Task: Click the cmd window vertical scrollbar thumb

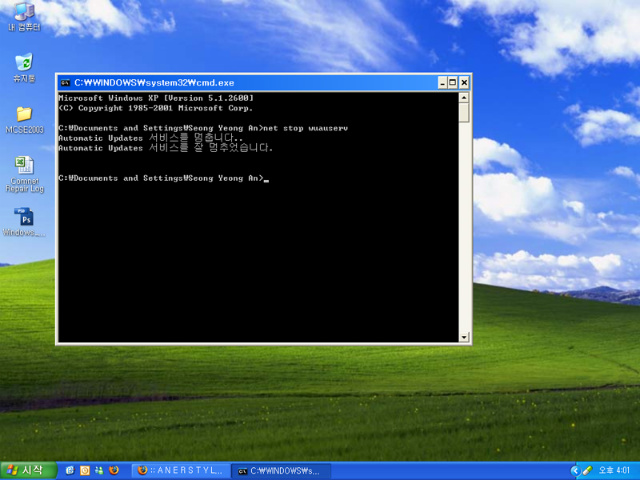Action: 464,112
